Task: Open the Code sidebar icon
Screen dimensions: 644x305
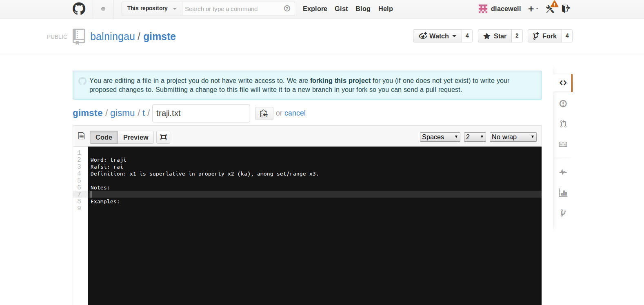Action: tap(563, 83)
